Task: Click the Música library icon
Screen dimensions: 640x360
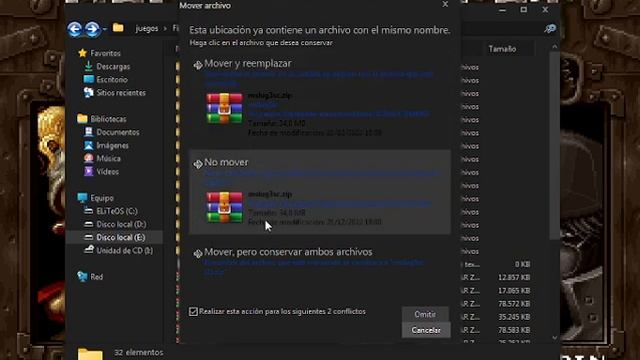Action: tap(89, 158)
